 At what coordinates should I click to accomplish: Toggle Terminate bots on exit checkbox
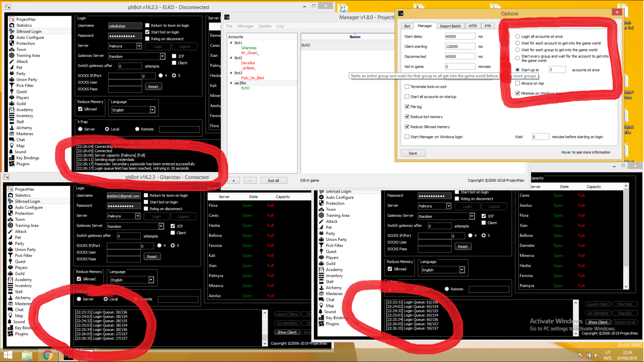[x=407, y=86]
